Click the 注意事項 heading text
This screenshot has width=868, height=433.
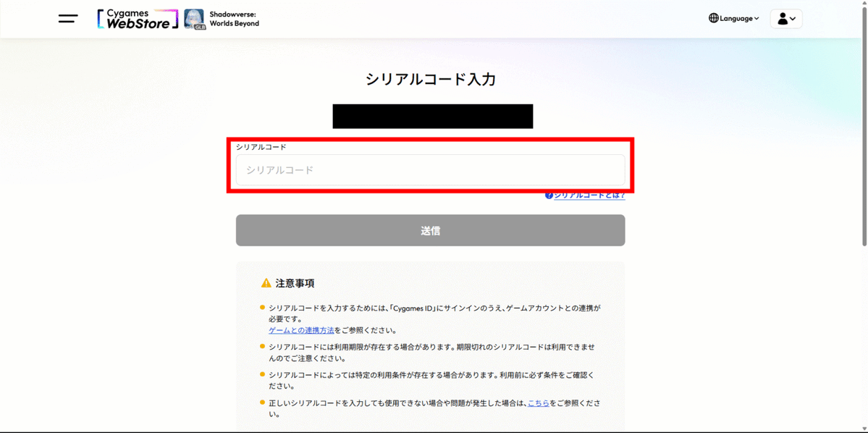click(295, 283)
